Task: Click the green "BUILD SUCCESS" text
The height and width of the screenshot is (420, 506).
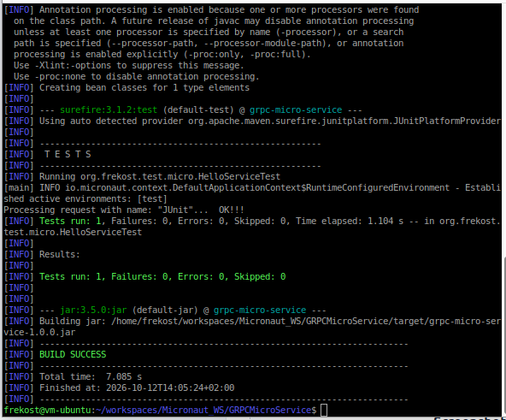Action: [x=73, y=354]
